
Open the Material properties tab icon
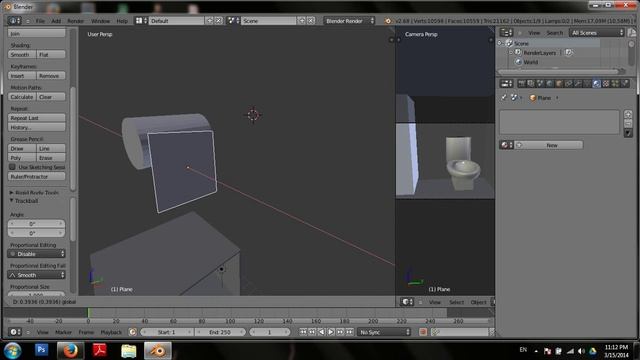[597, 84]
